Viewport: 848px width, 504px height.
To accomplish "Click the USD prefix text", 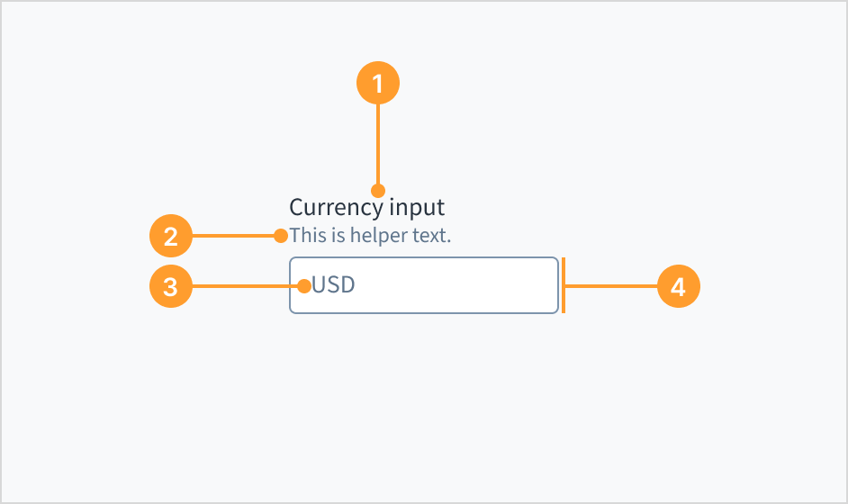I will [334, 286].
